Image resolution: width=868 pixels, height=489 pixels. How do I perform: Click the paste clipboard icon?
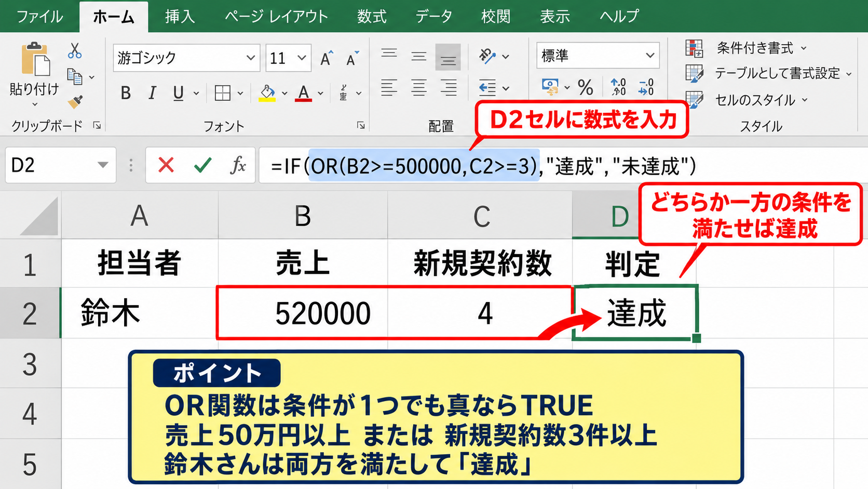click(x=35, y=60)
